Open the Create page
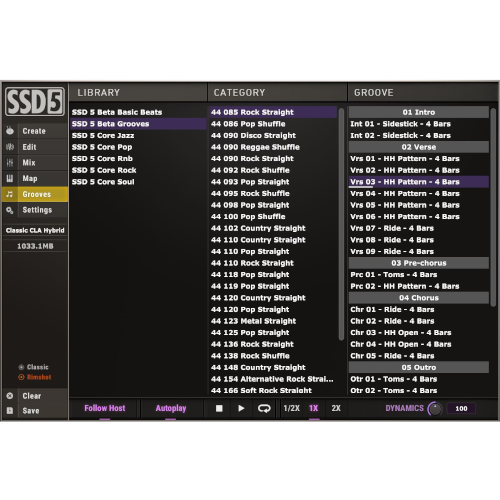The width and height of the screenshot is (500, 500). point(34,131)
